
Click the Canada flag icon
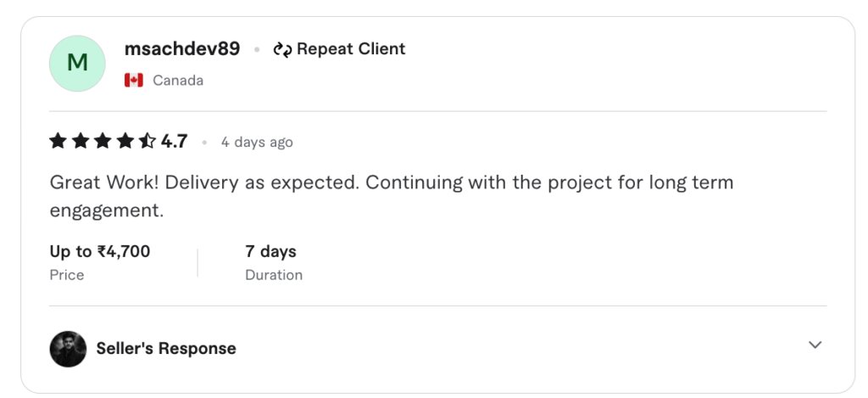pos(134,81)
